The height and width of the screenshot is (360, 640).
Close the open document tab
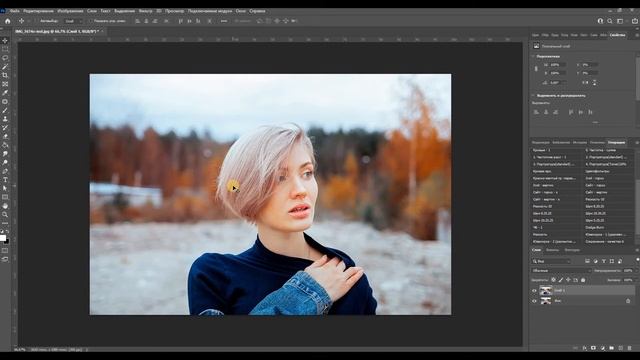(102, 31)
